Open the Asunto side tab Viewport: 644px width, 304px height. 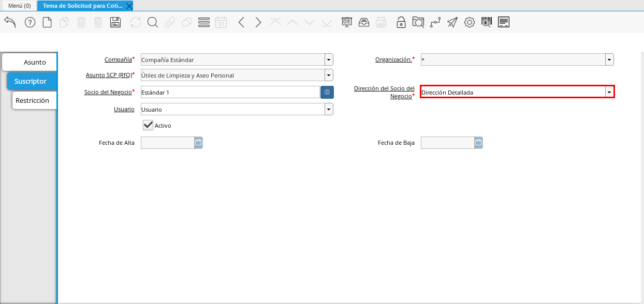pyautogui.click(x=30, y=62)
